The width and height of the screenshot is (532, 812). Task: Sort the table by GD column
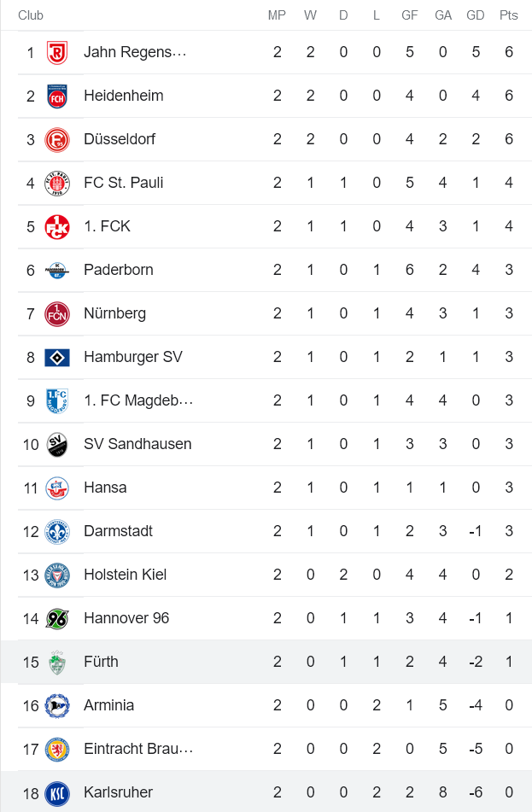(x=476, y=15)
